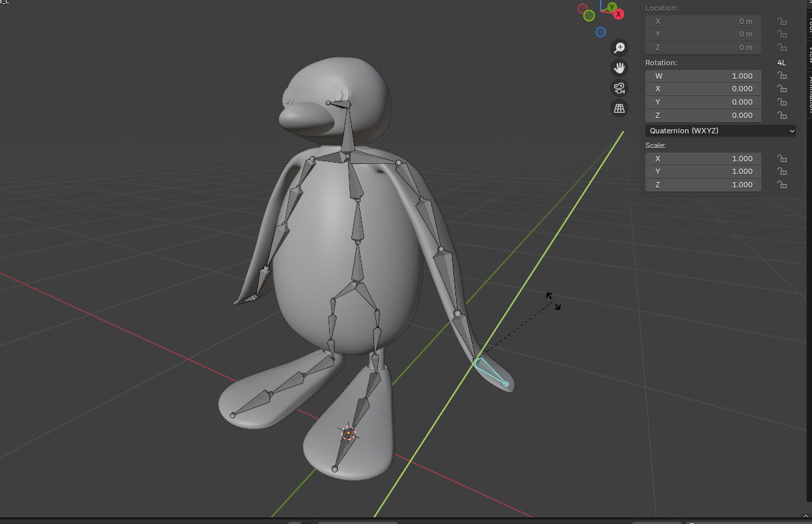Toggle the lock for Rotation X
This screenshot has height=524, width=812.
[782, 89]
